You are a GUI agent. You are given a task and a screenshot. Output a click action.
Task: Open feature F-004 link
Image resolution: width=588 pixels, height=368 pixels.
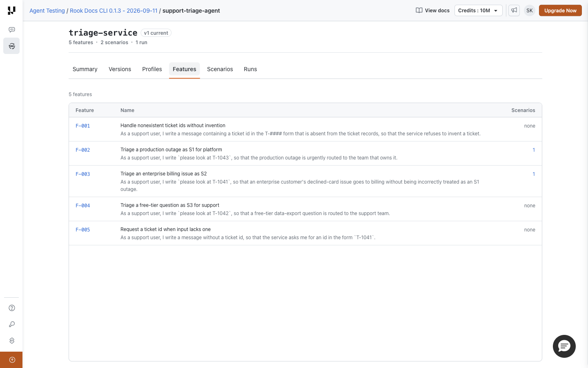[x=83, y=206]
